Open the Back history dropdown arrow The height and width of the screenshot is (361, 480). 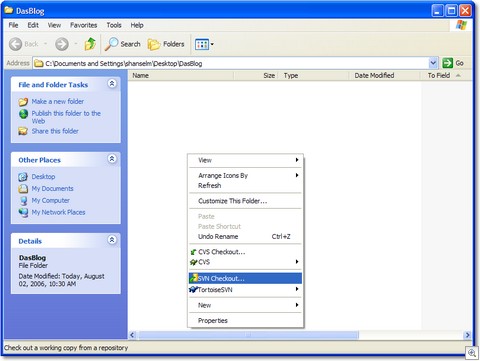coord(45,44)
